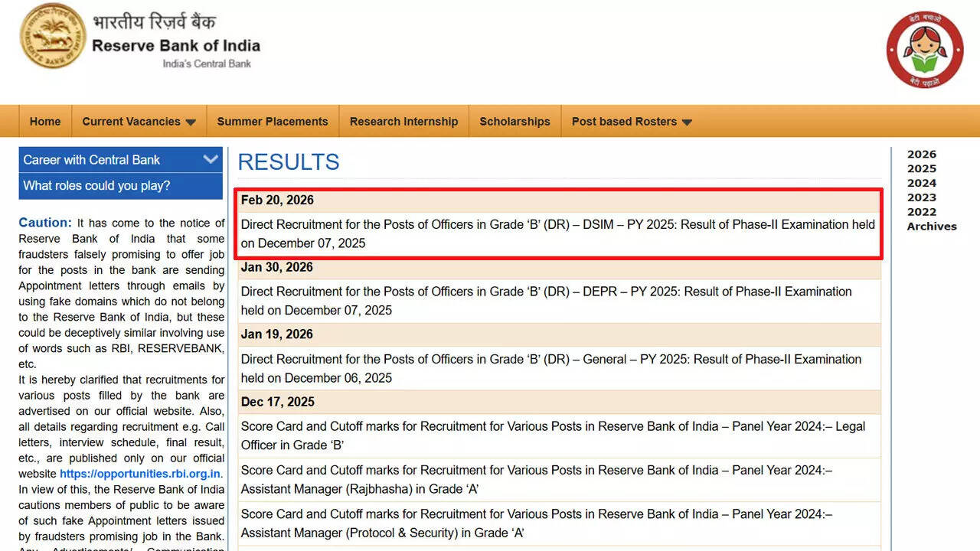Open the General Phase-II result dated Jan 19
This screenshot has height=551, width=980.
(550, 368)
